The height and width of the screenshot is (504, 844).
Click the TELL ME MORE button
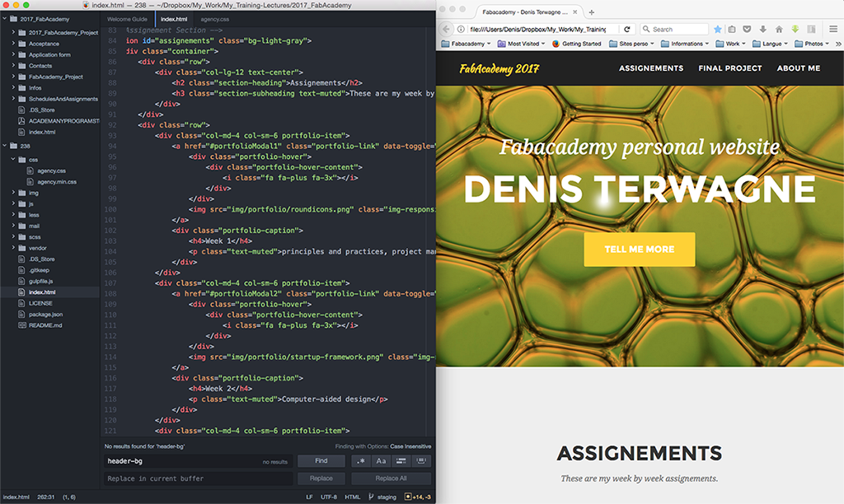click(x=640, y=249)
